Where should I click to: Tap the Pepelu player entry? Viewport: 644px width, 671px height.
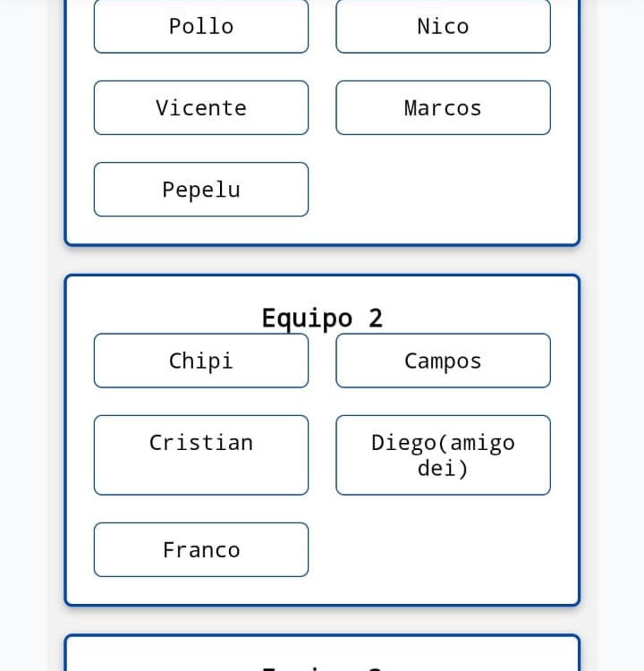click(201, 189)
